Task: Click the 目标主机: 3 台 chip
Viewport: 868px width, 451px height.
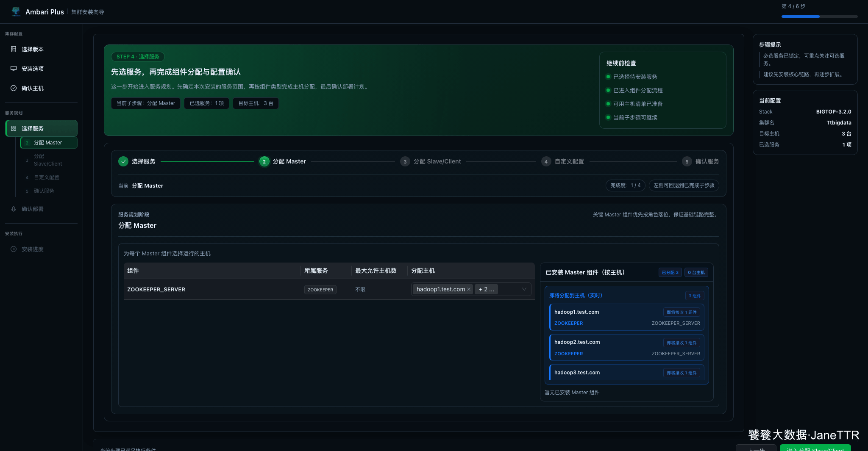Action: click(256, 103)
